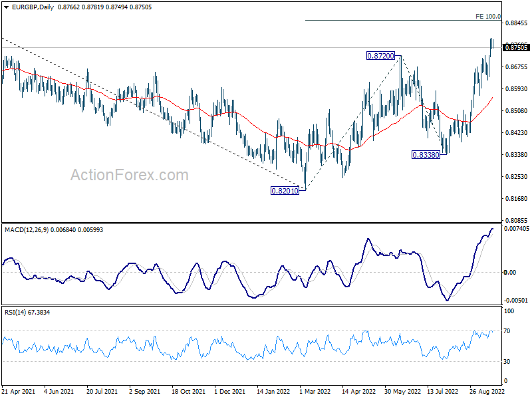Select the 1 Mar 2022 date marker
The height and width of the screenshot is (399, 532).
tap(315, 392)
